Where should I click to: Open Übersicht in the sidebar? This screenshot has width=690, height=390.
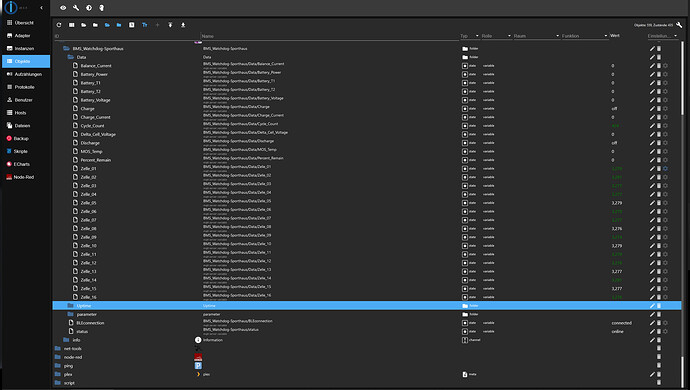coord(26,22)
